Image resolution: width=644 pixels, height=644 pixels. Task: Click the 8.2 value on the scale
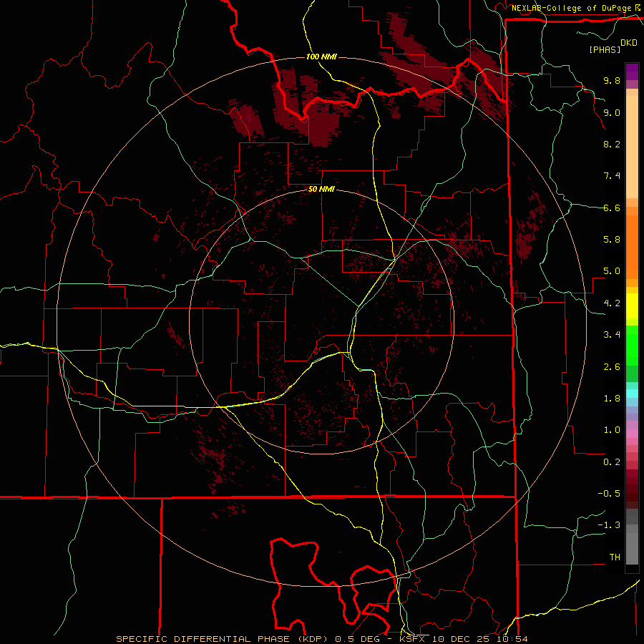[612, 144]
